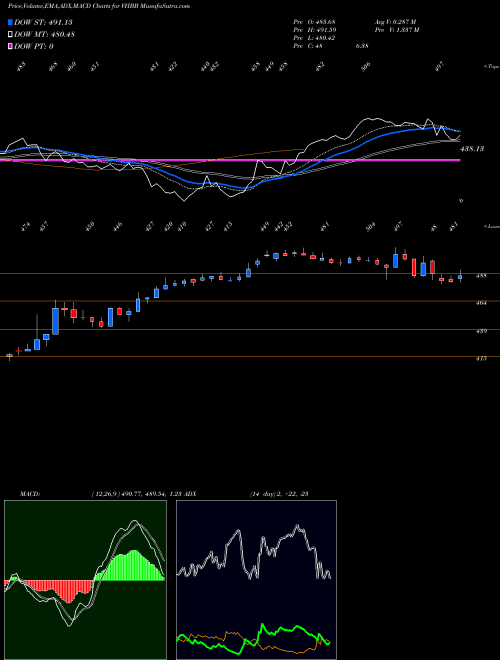Click the 504 low price label above candles
The height and width of the screenshot is (660, 500).
[x=370, y=227]
